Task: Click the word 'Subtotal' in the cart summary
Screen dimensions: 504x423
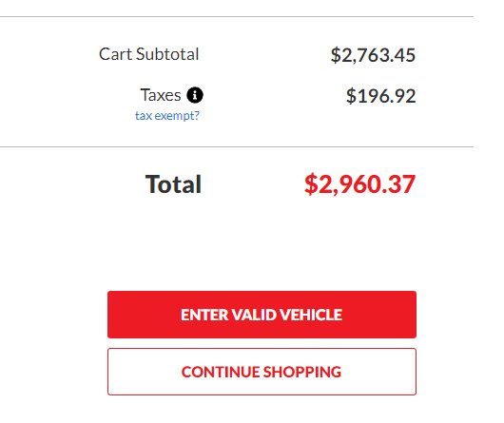Action: click(167, 54)
